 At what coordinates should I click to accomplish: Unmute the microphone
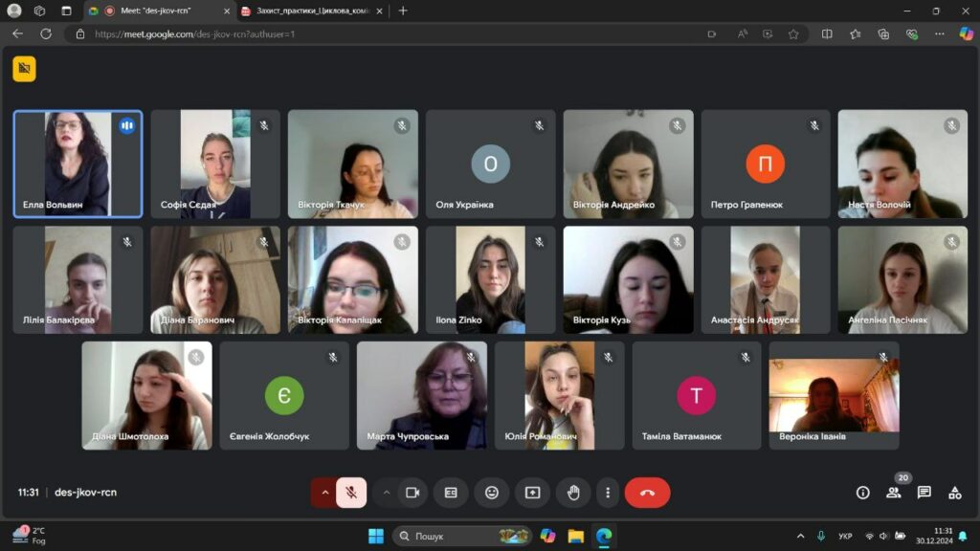(351, 493)
